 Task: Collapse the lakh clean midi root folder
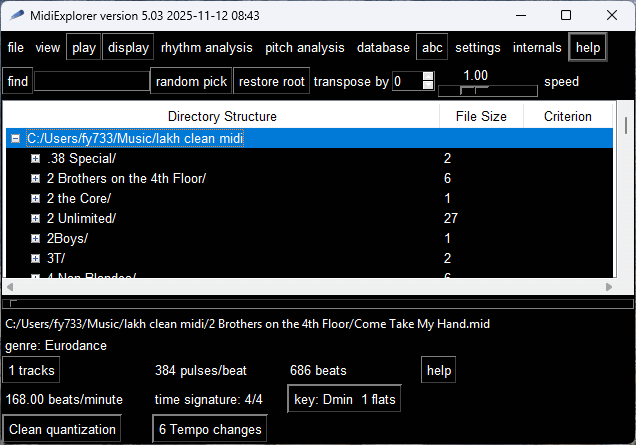(15, 139)
